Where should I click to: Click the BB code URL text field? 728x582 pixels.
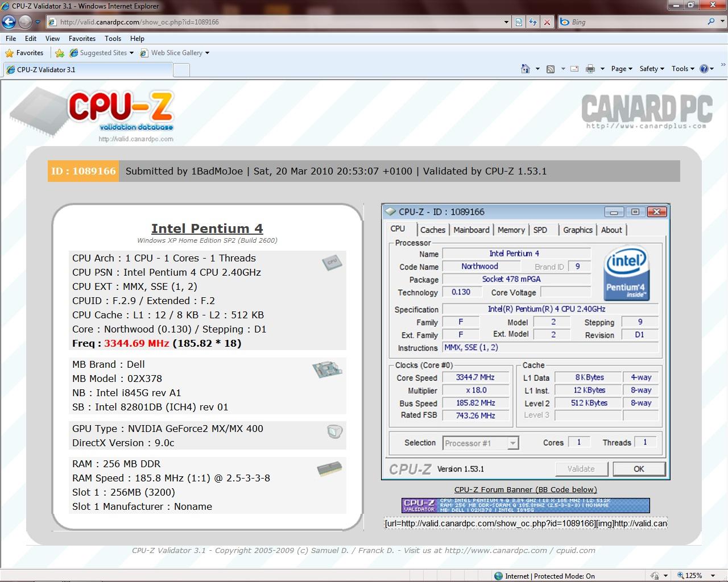pos(526,523)
